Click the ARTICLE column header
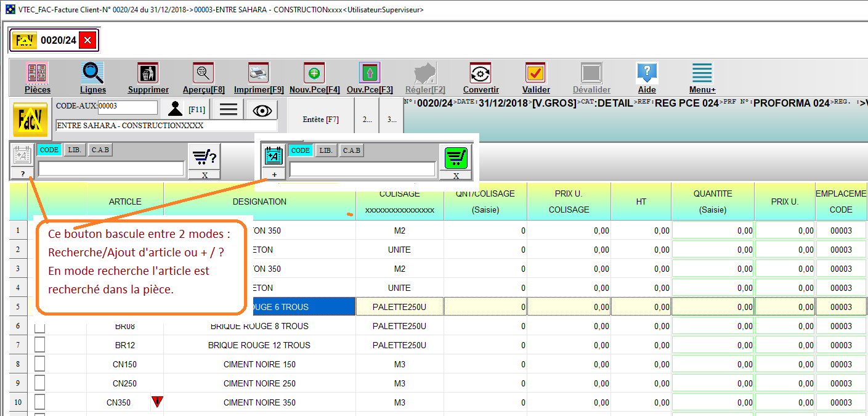The image size is (868, 416). tap(125, 202)
